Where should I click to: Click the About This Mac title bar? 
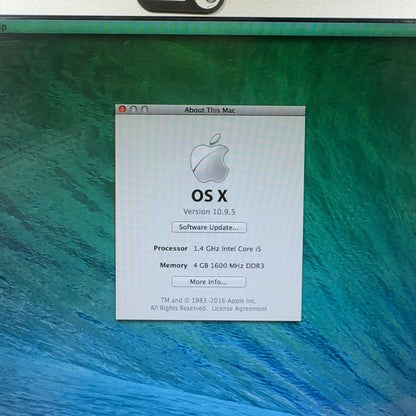pyautogui.click(x=210, y=110)
